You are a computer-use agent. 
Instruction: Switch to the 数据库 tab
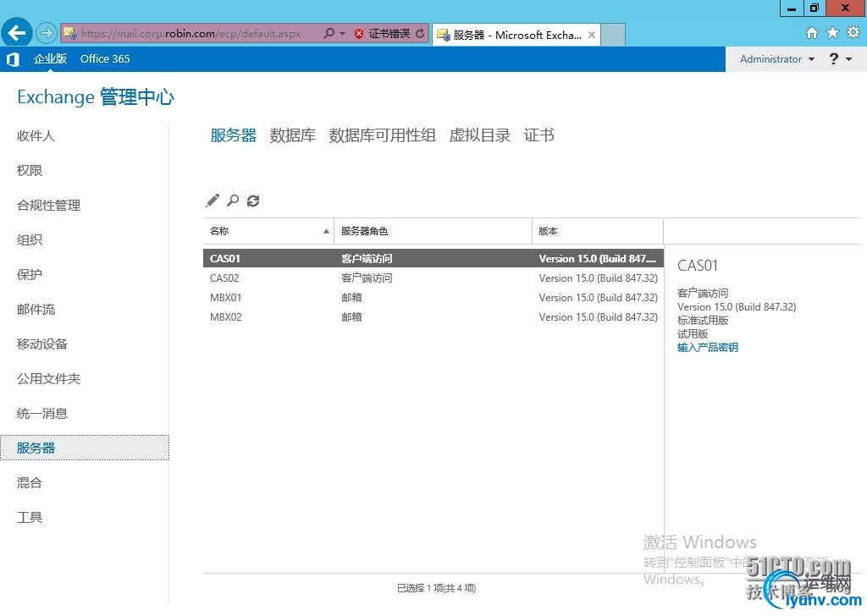(x=292, y=135)
